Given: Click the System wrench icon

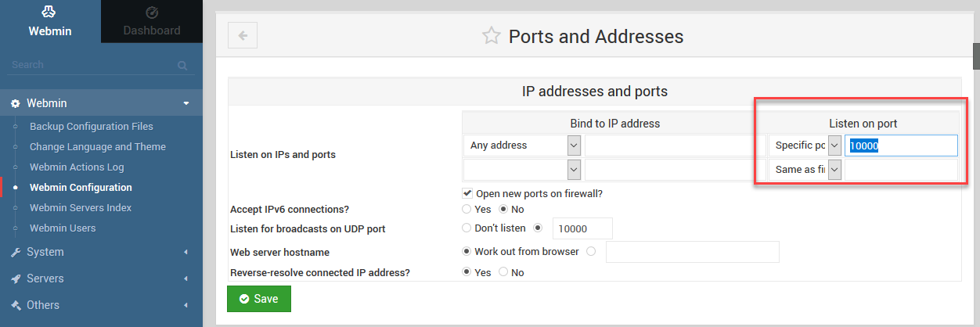Looking at the screenshot, I should pos(15,253).
